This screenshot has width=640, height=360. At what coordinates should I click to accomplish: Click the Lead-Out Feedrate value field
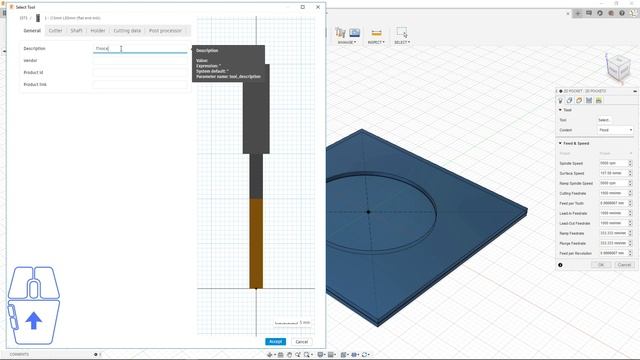(x=613, y=223)
